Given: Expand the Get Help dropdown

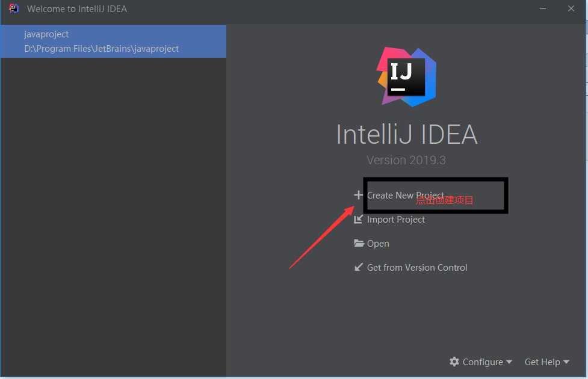Looking at the screenshot, I should [x=546, y=362].
